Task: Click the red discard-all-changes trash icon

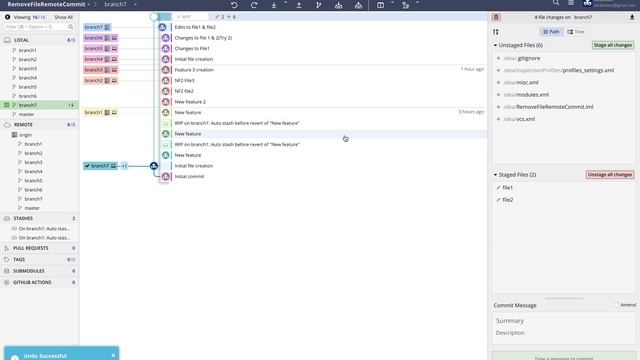Action: point(496,17)
